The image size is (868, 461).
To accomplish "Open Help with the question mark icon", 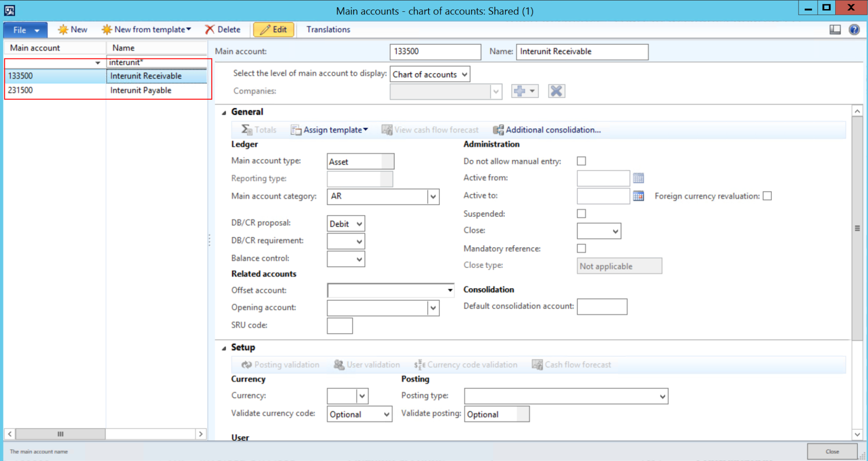I will click(x=854, y=29).
